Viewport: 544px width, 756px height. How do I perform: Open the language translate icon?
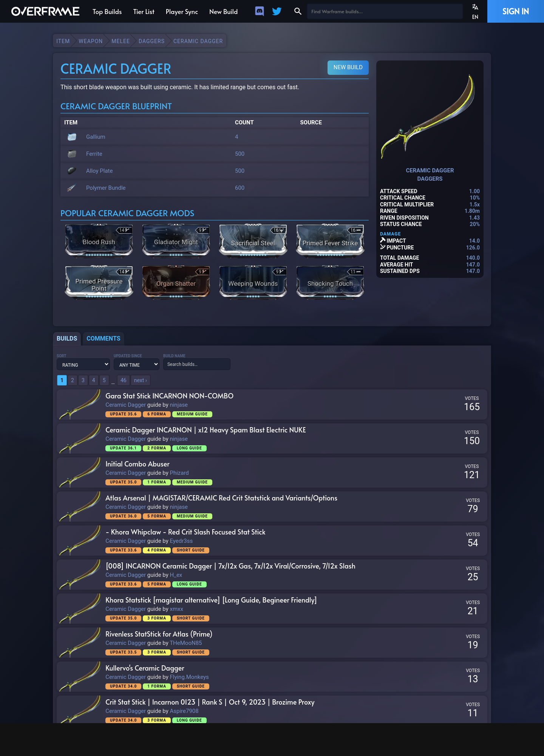pyautogui.click(x=475, y=7)
